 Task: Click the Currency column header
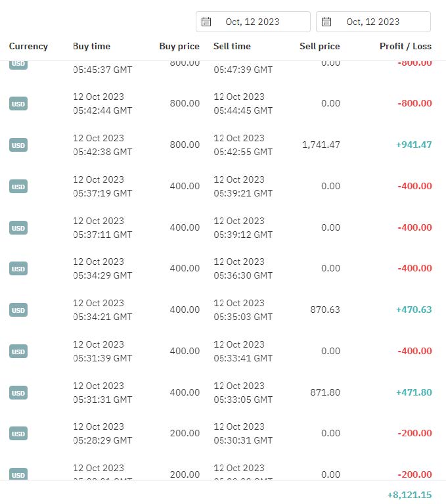point(28,47)
